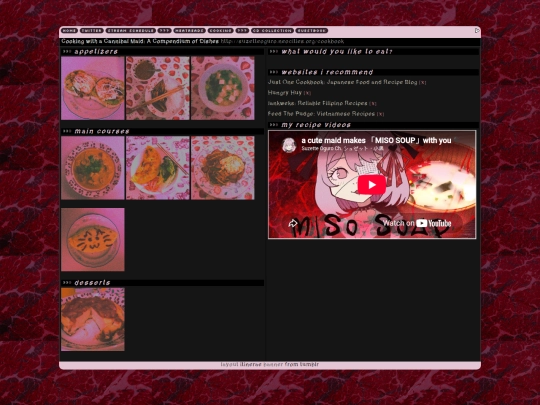Click the small arrow icon at the window's corner

tap(477, 31)
